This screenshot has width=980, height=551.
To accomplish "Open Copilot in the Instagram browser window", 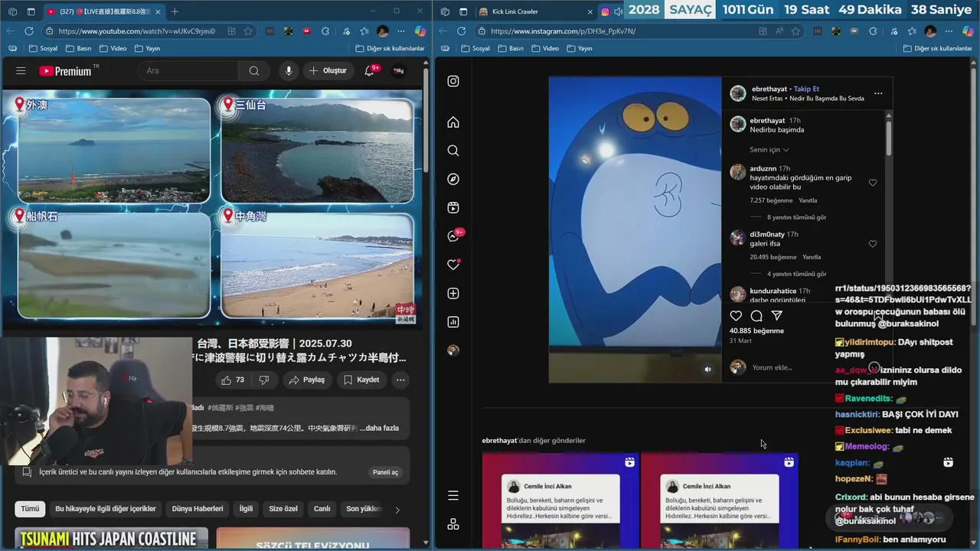I will tap(967, 31).
